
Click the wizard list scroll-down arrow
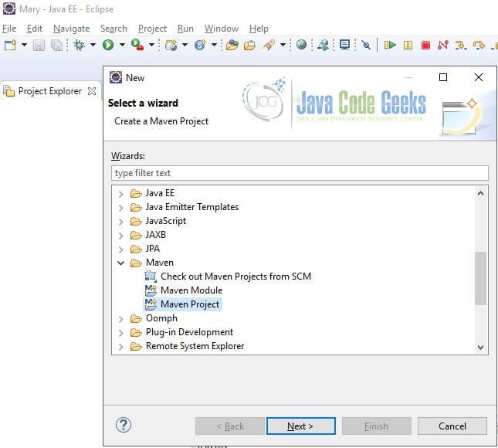coord(480,348)
